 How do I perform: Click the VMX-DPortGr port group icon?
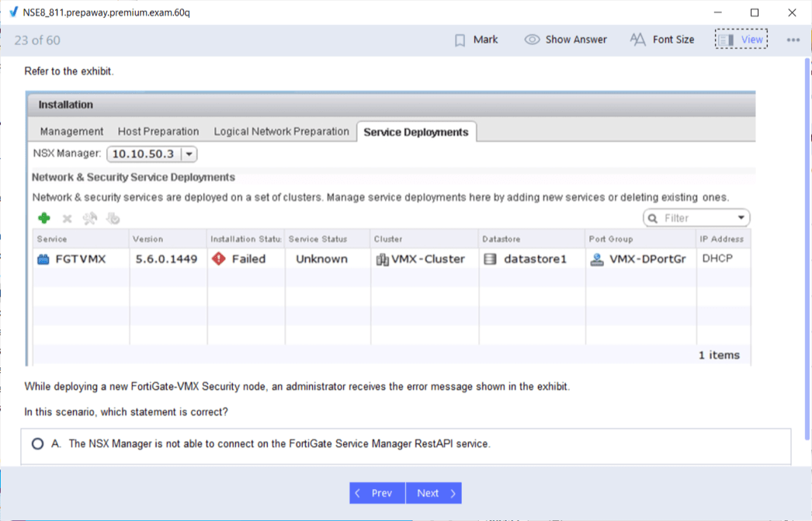[x=596, y=259]
